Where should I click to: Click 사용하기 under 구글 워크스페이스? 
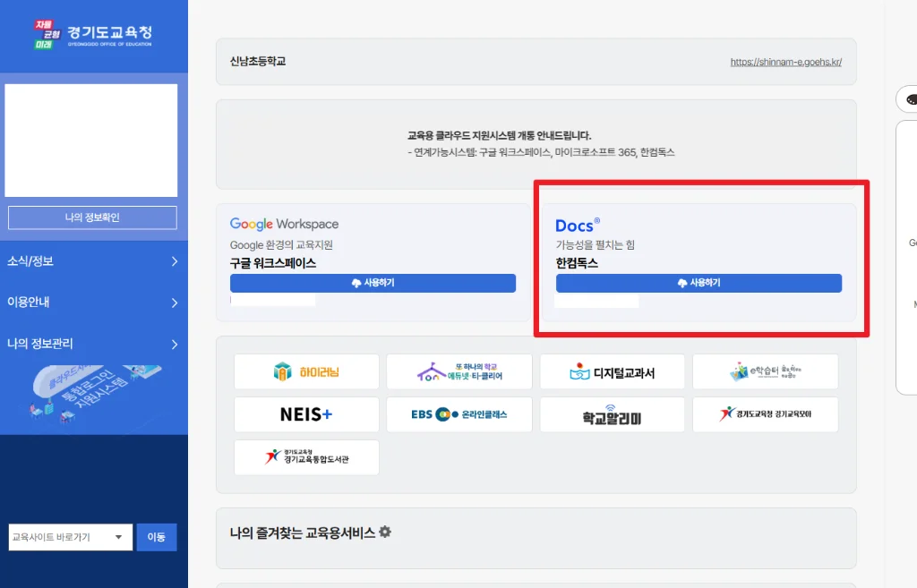373,283
